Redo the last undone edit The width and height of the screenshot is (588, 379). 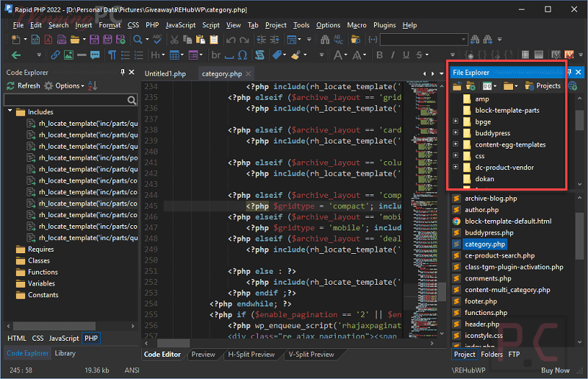244,40
